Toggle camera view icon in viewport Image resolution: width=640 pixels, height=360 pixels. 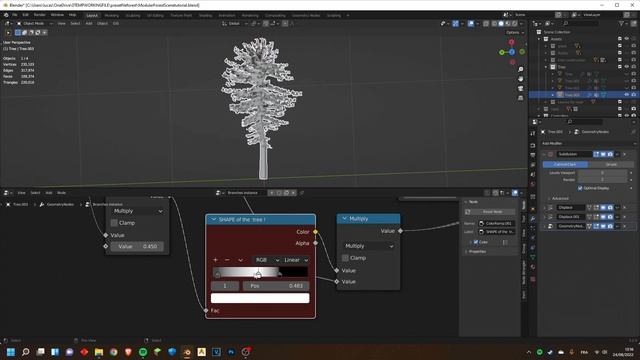[520, 89]
